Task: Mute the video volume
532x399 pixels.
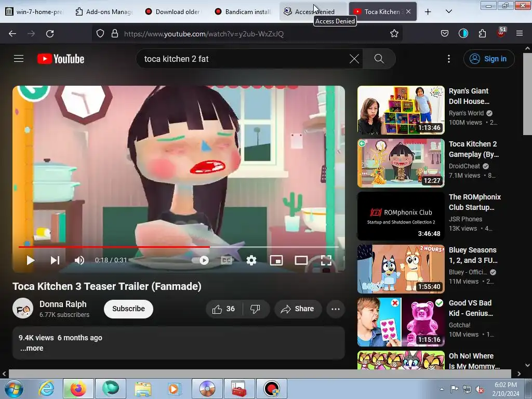Action: pos(79,260)
